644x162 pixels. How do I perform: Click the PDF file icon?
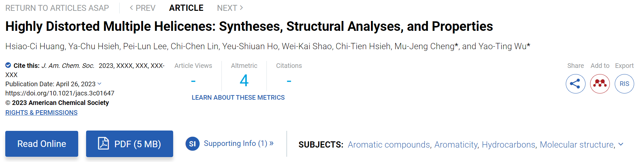pyautogui.click(x=103, y=144)
